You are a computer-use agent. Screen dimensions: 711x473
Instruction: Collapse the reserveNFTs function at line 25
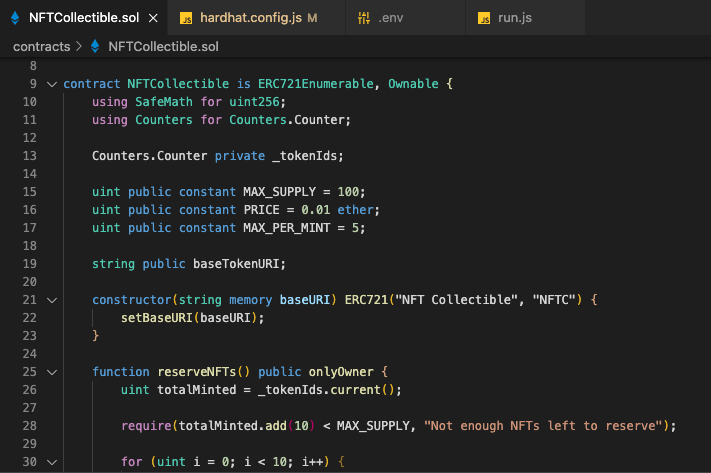[52, 372]
